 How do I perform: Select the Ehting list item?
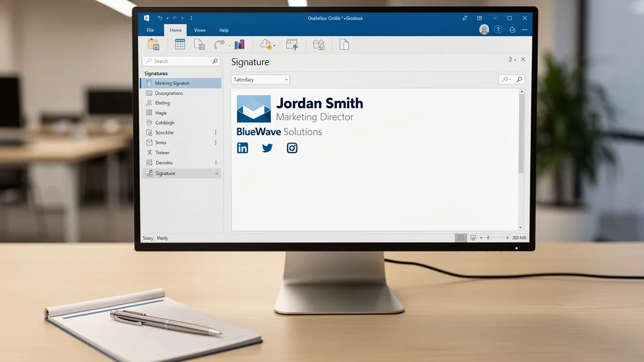[181, 103]
